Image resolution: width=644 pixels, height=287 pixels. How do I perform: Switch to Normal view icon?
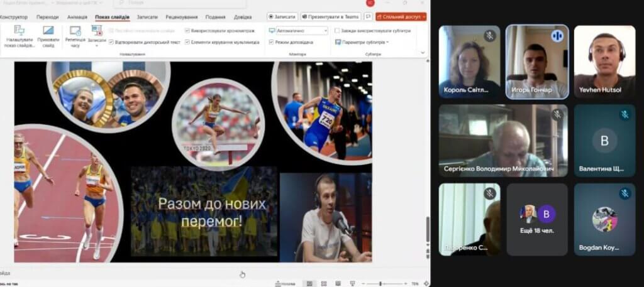pos(309,283)
